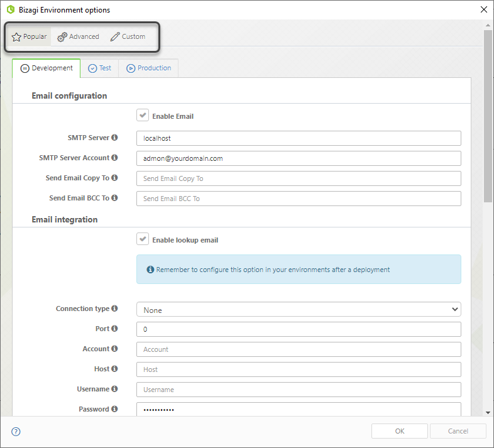Click the vertical scrollbar thumb

(x=488, y=116)
